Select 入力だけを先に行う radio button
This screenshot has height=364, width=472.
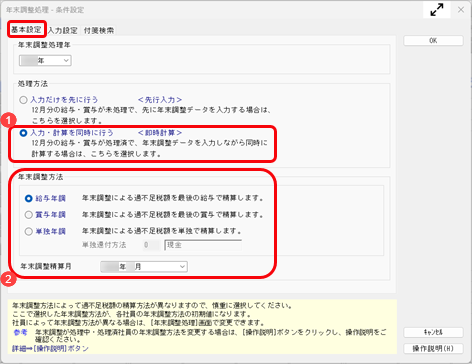[x=23, y=100]
